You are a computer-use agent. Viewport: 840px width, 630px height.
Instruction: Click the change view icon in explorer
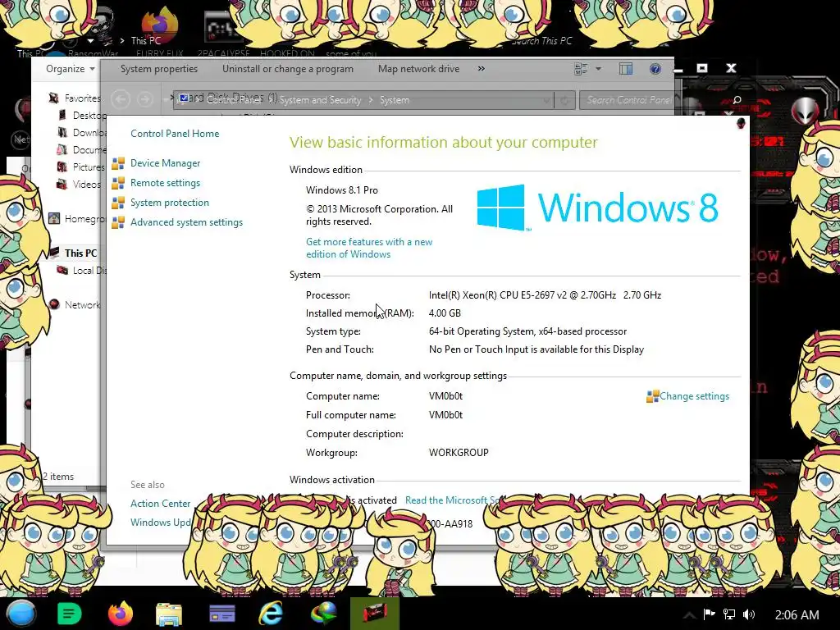click(581, 69)
